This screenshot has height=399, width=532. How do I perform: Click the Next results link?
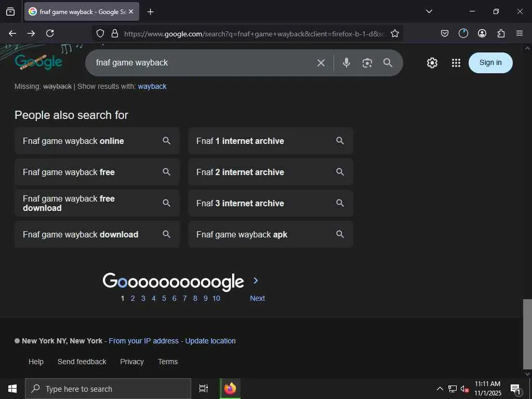coord(257,298)
